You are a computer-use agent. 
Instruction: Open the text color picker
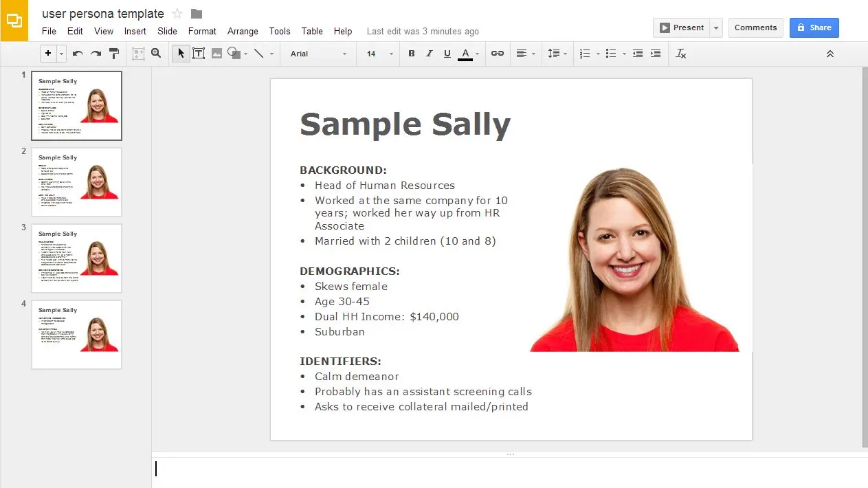click(467, 54)
